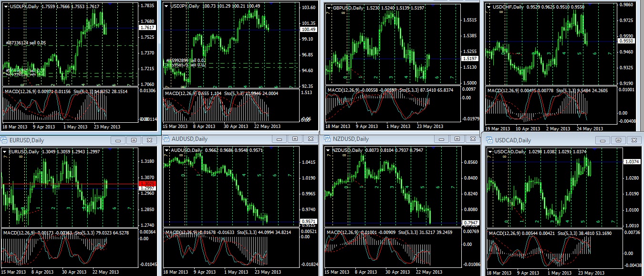Click the 1.0280 scale value on USDCAD
The image size is (644, 276).
click(x=632, y=178)
